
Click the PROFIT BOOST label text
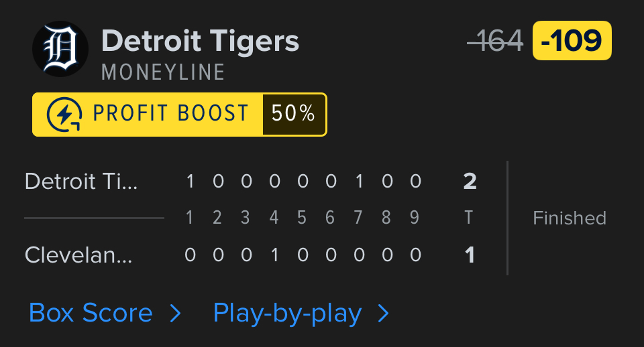171,114
